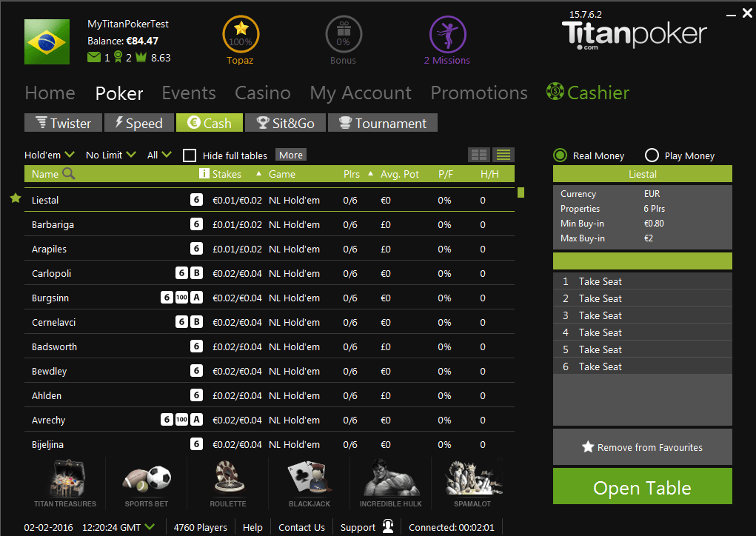Sort by Avg. Pot column
The width and height of the screenshot is (756, 536).
[x=400, y=174]
